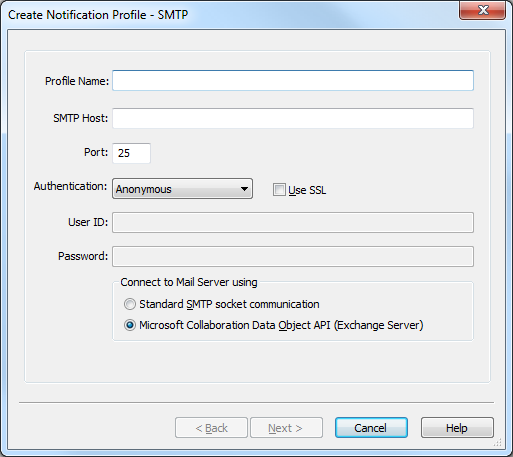Viewport: 513px width, 457px height.
Task: Focus the SMTP Host input box
Action: tap(293, 118)
